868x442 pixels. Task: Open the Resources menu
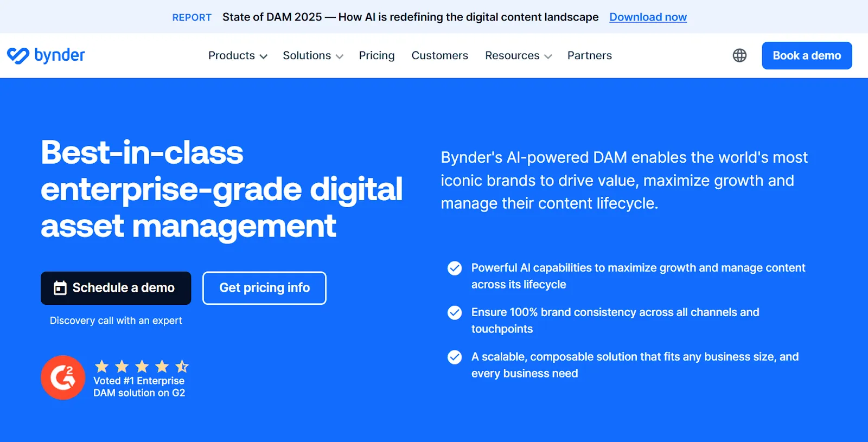click(518, 55)
